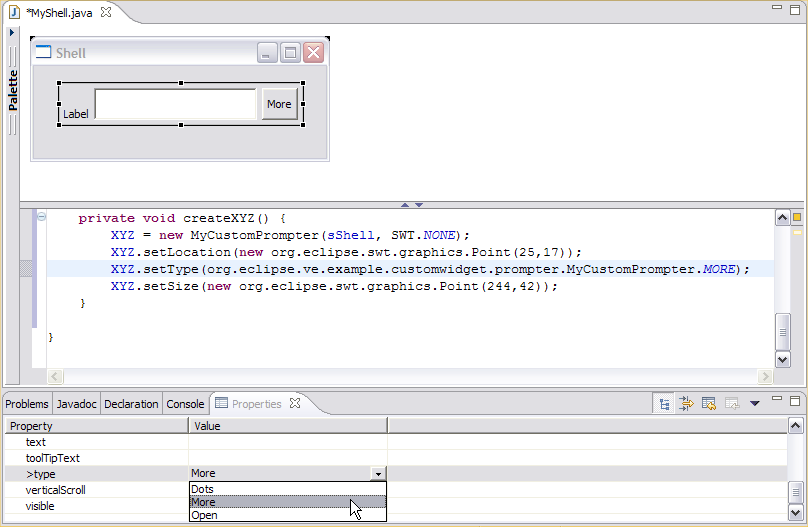
Task: Expand the Palette with the arrow
Action: click(11, 32)
